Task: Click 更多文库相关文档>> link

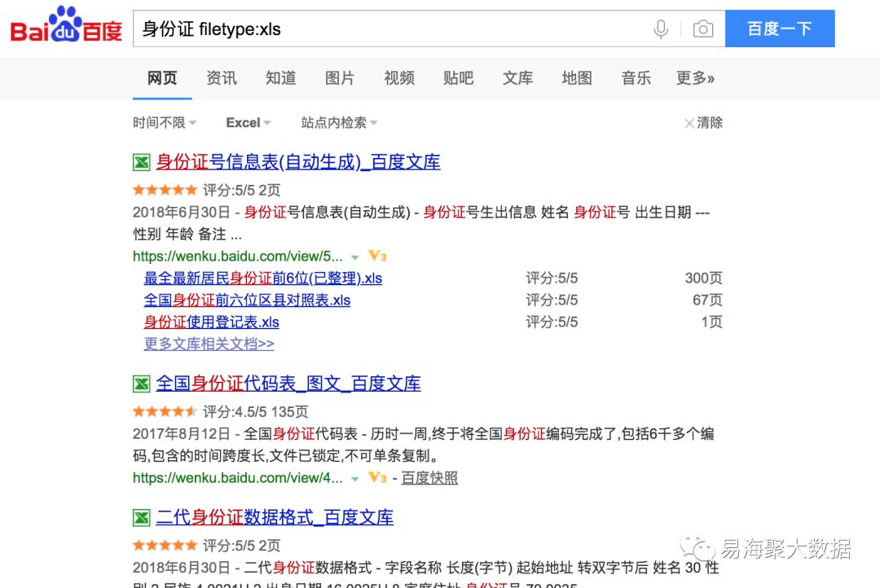Action: [x=209, y=344]
